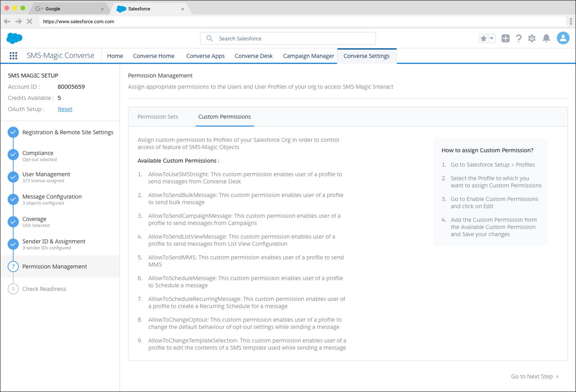576x392 pixels.
Task: Click the Sender ID checkmark icon
Action: [x=13, y=244]
